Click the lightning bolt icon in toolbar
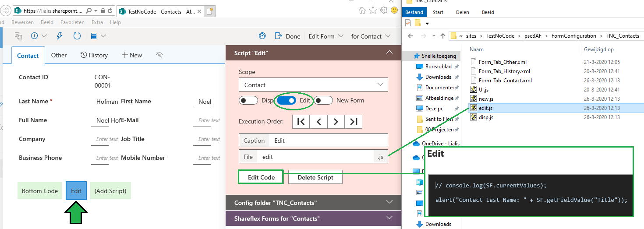 click(60, 36)
